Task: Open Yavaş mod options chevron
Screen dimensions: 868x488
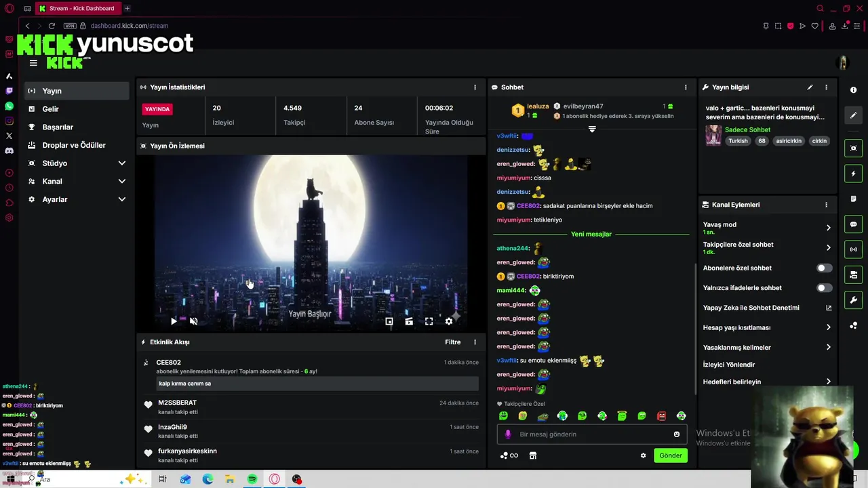Action: pos(828,228)
